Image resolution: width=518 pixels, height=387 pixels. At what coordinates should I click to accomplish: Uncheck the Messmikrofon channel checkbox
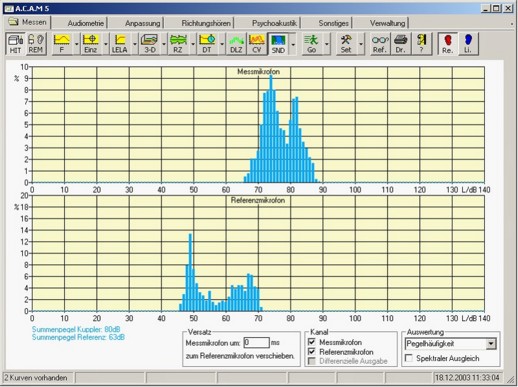coord(312,342)
